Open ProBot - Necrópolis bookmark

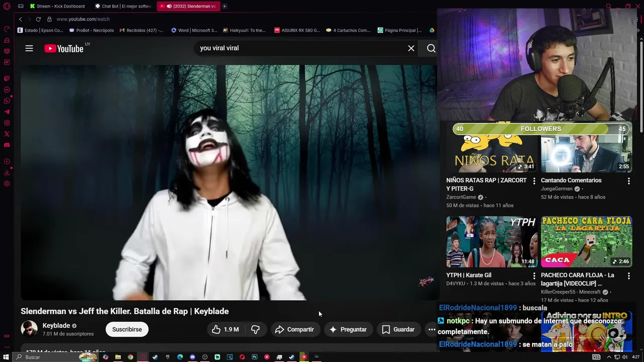[x=92, y=30]
